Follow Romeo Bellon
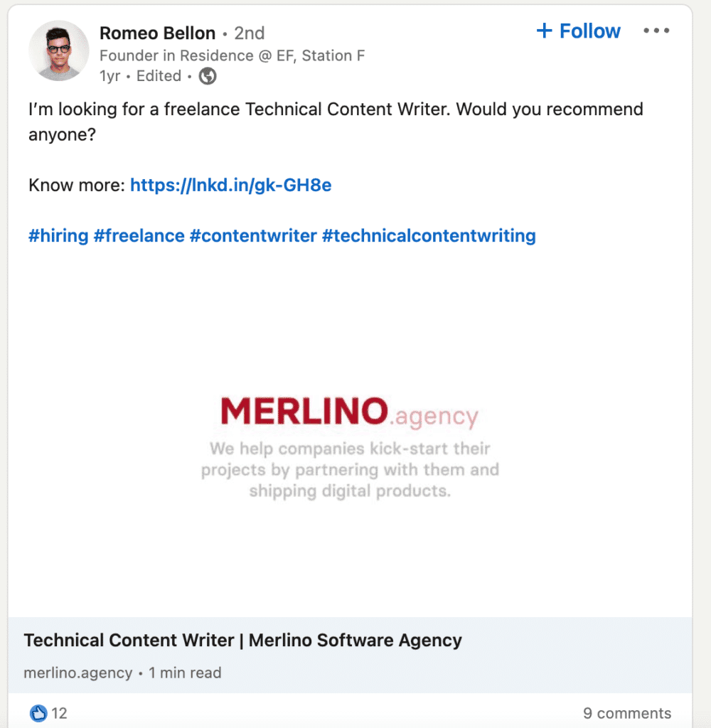711x728 pixels. (x=578, y=31)
